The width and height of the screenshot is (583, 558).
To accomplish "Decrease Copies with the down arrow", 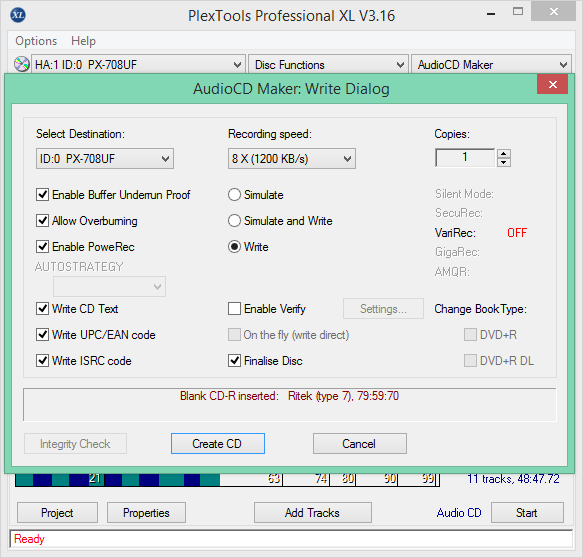I will [x=503, y=162].
